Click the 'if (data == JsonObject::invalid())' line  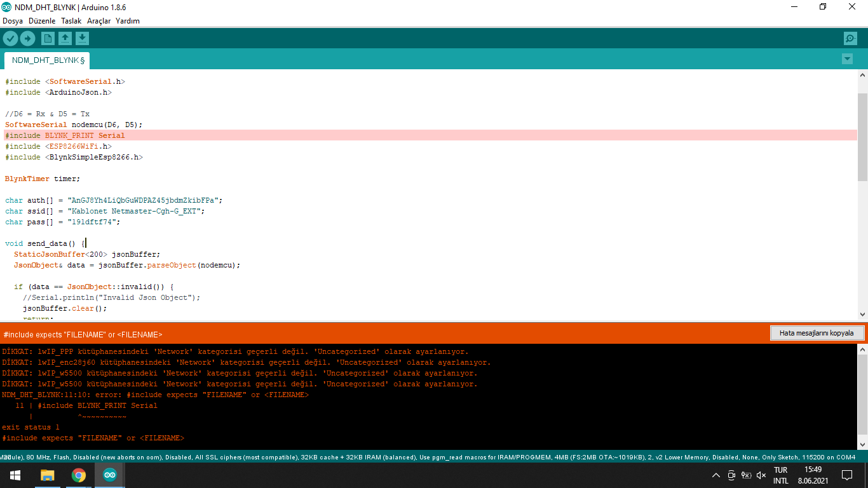tap(94, 287)
